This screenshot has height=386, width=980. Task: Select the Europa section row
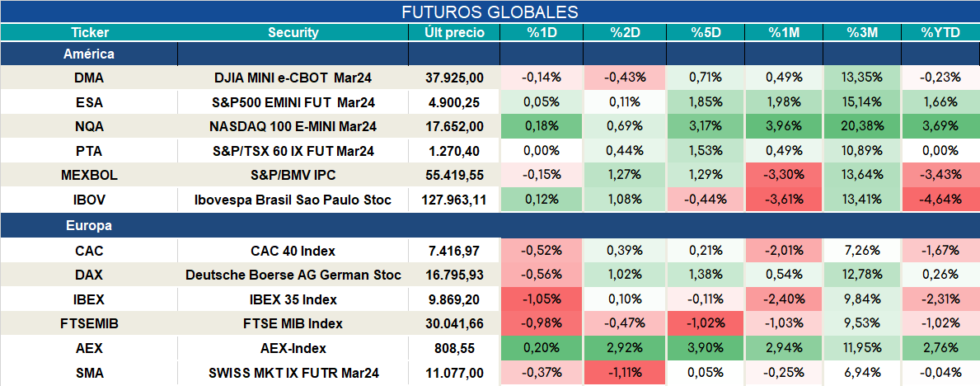click(490, 225)
